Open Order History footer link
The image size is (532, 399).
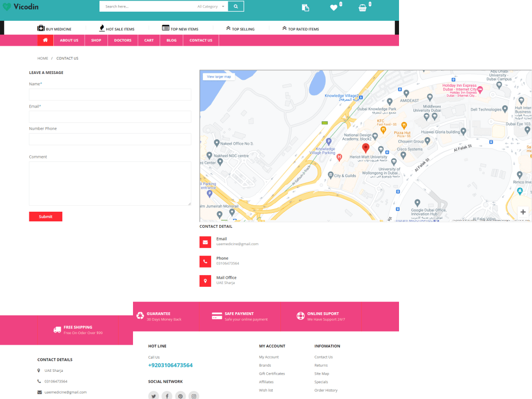point(326,390)
